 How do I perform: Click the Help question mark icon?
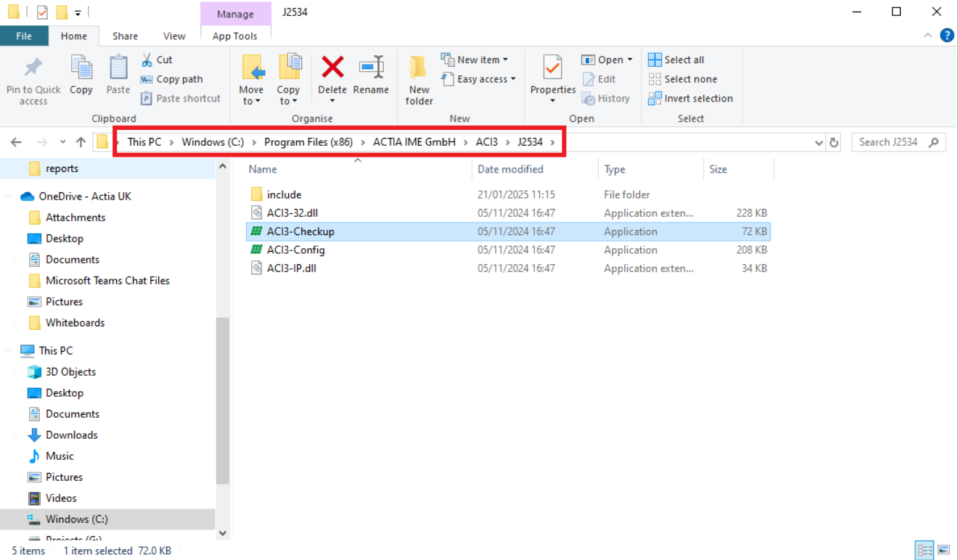click(x=946, y=35)
